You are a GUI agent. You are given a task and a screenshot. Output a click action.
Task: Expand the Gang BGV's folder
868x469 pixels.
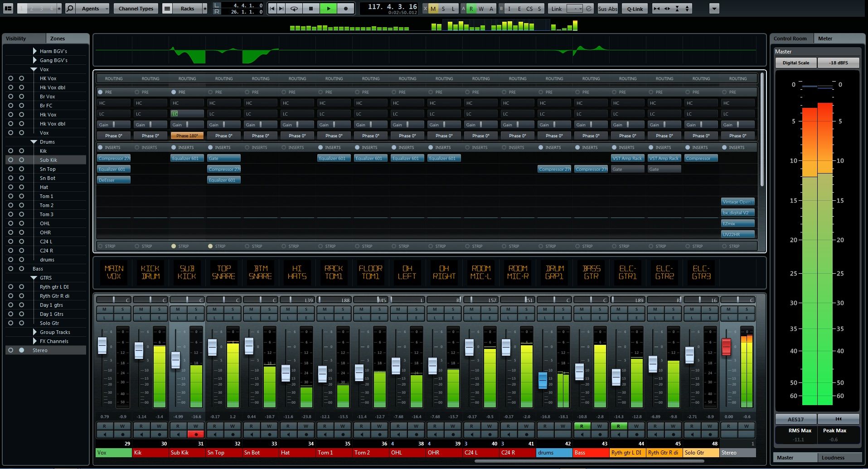[x=34, y=60]
